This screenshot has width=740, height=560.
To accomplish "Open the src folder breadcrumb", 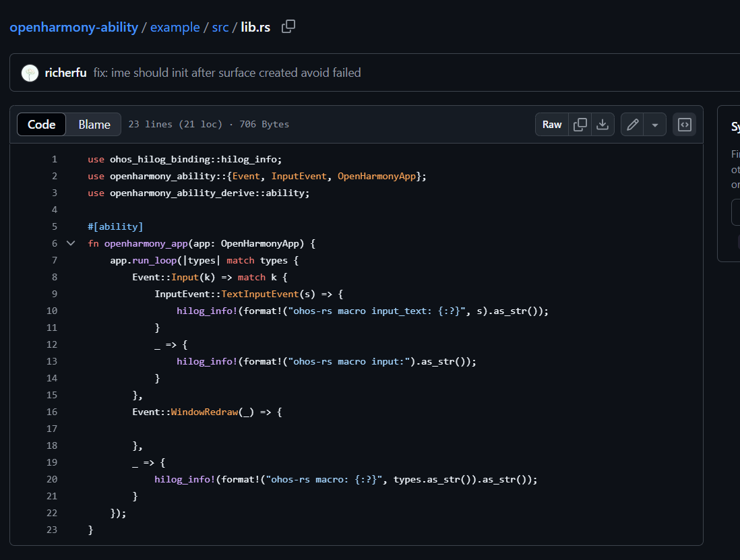I will pyautogui.click(x=220, y=28).
